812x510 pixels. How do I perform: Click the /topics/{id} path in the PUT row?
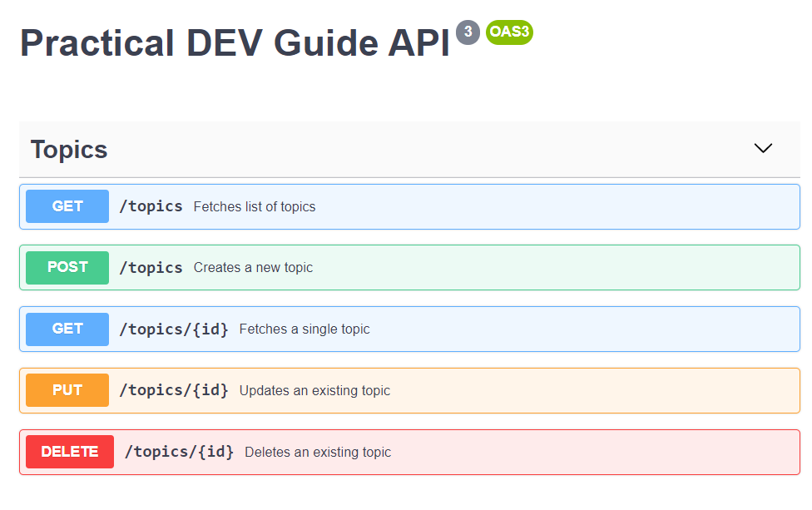tap(174, 390)
